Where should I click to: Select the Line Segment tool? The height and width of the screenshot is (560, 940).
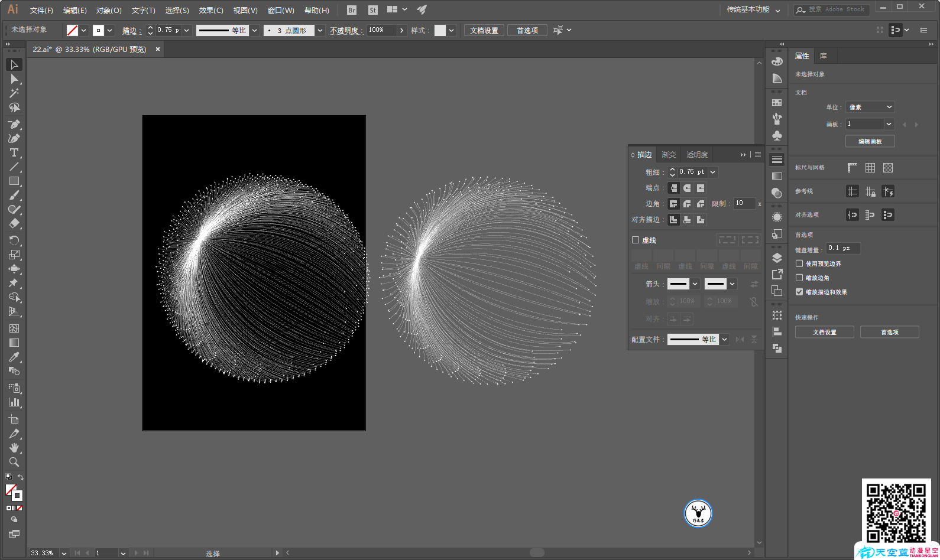tap(14, 167)
